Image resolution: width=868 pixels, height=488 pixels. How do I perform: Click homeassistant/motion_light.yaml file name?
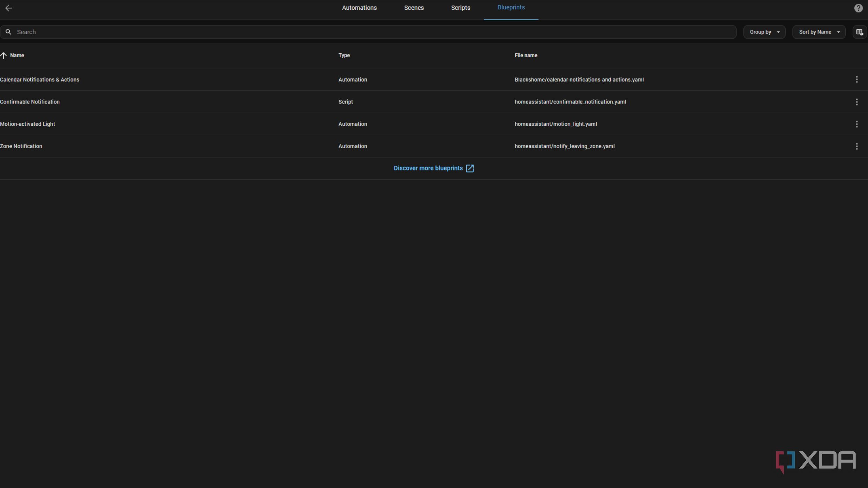pos(556,124)
